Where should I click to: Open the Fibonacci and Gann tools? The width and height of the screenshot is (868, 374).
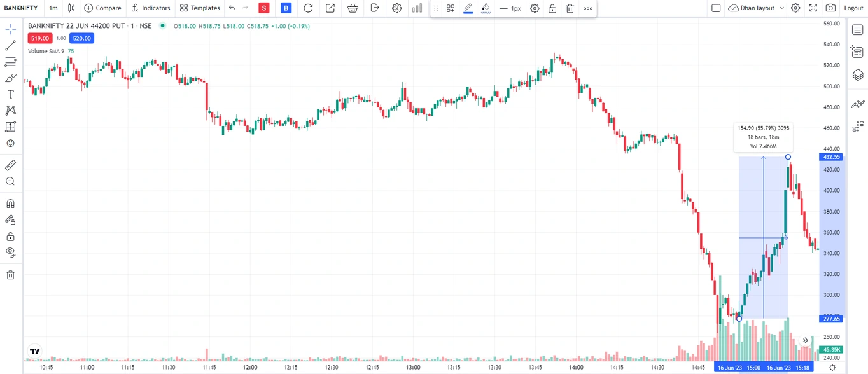(10, 62)
